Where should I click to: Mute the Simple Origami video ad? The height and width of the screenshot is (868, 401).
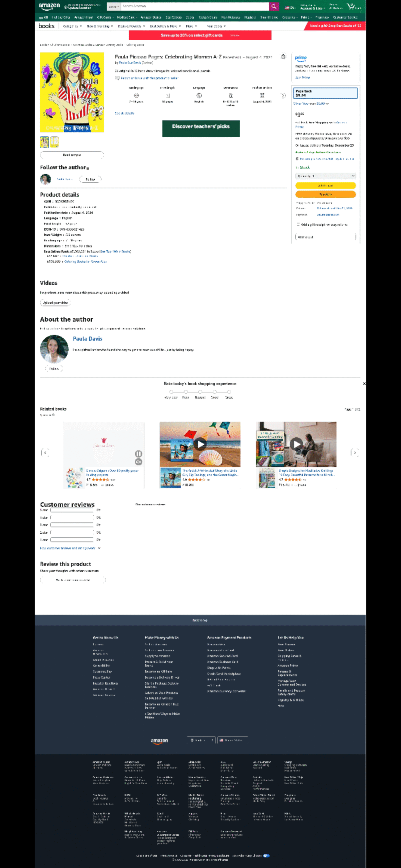pos(138,462)
